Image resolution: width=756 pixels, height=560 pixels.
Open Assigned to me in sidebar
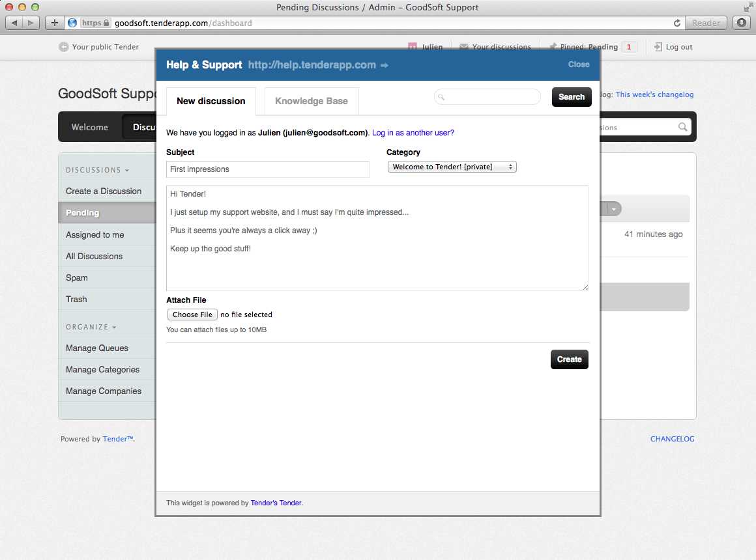pos(95,234)
